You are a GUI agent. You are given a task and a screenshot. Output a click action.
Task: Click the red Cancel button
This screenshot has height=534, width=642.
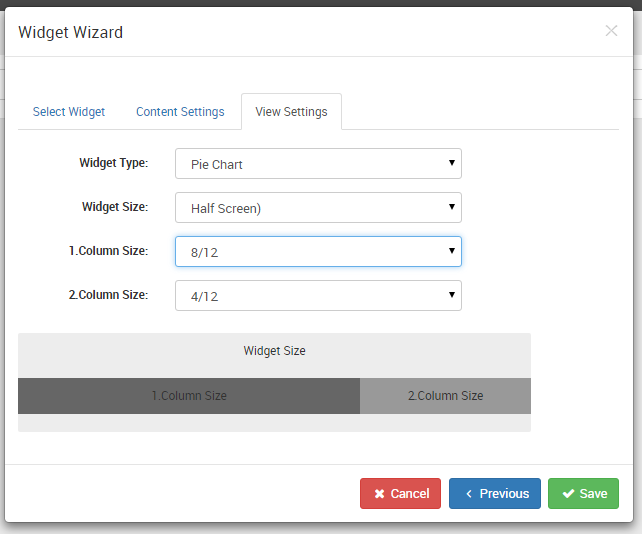400,493
